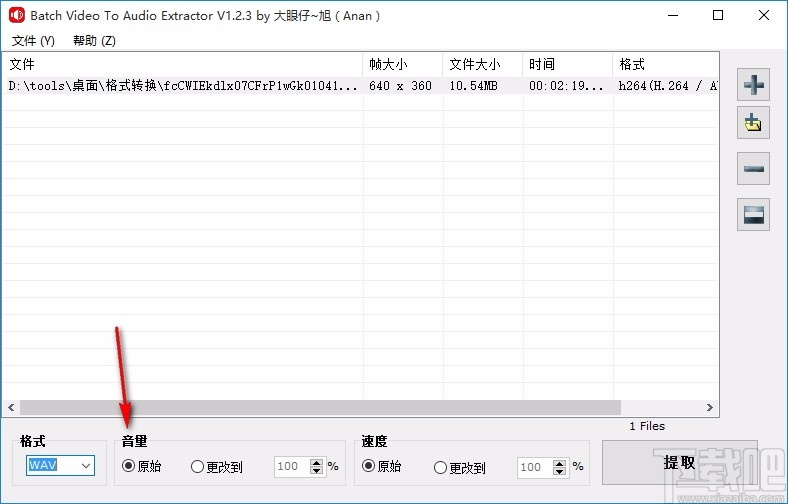The height and width of the screenshot is (504, 788).
Task: Click the 帧大小 column header
Action: tap(403, 64)
